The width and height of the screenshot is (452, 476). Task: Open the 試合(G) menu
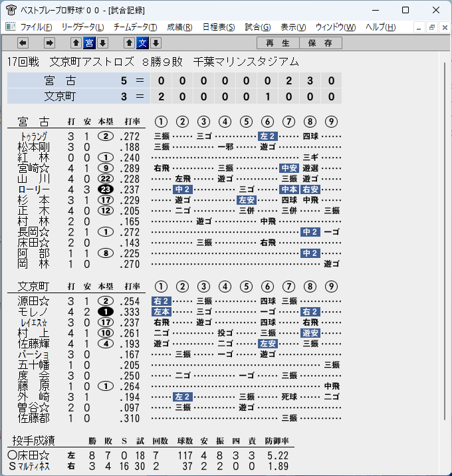(x=258, y=27)
